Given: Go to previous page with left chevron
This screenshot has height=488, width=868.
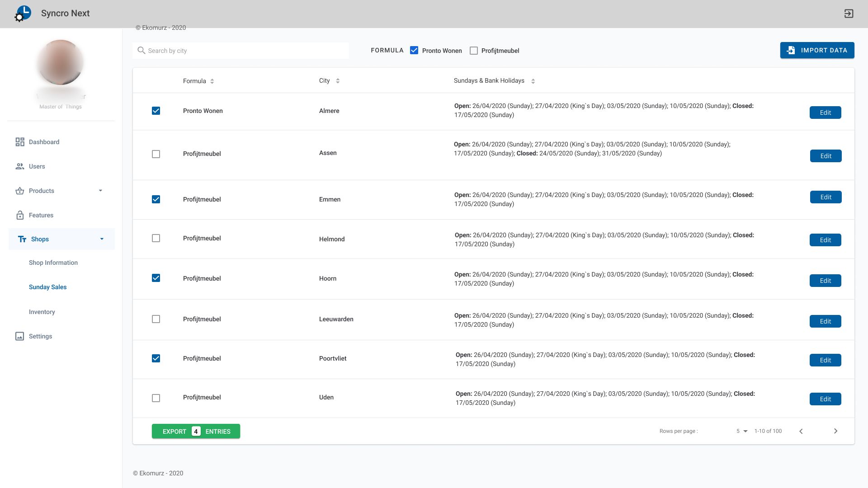Looking at the screenshot, I should pyautogui.click(x=801, y=431).
